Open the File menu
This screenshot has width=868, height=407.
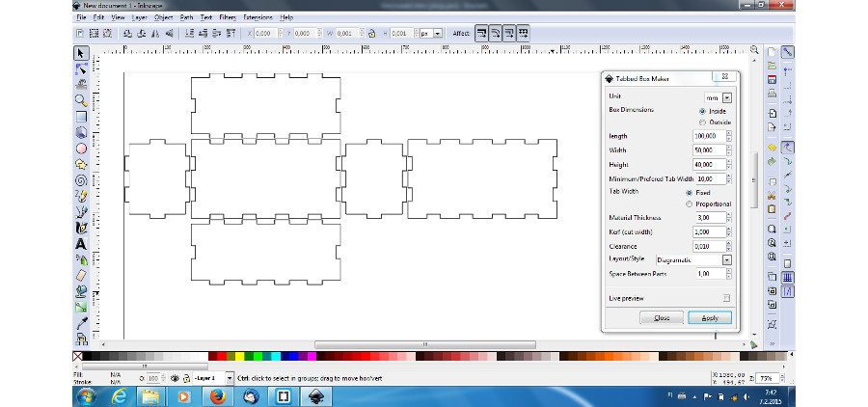pos(81,17)
